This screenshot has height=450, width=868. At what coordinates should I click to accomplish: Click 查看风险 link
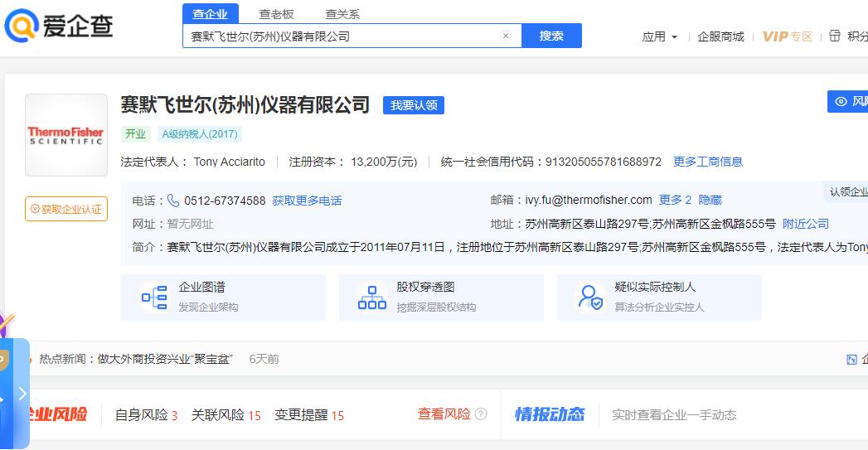[444, 414]
